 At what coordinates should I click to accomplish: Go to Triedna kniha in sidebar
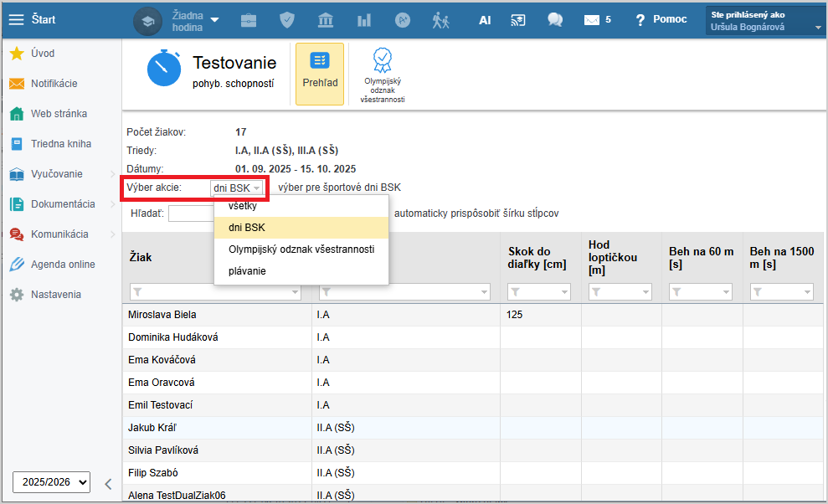[60, 144]
